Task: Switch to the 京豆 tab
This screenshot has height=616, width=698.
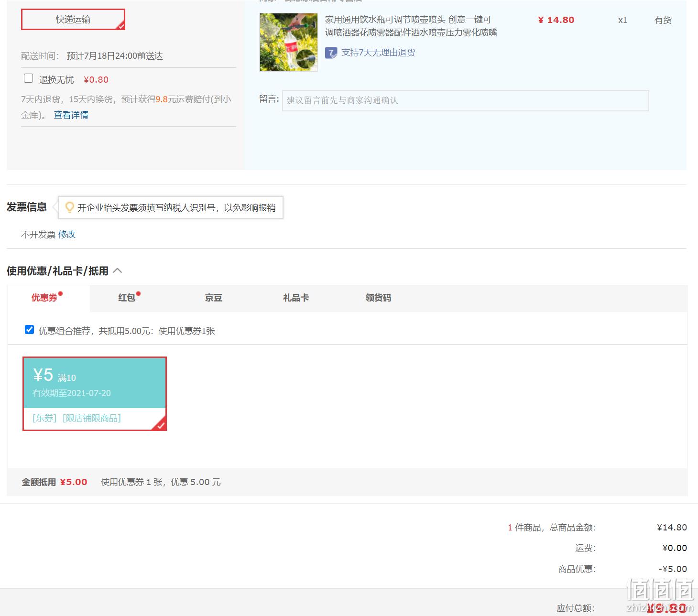Action: click(213, 298)
